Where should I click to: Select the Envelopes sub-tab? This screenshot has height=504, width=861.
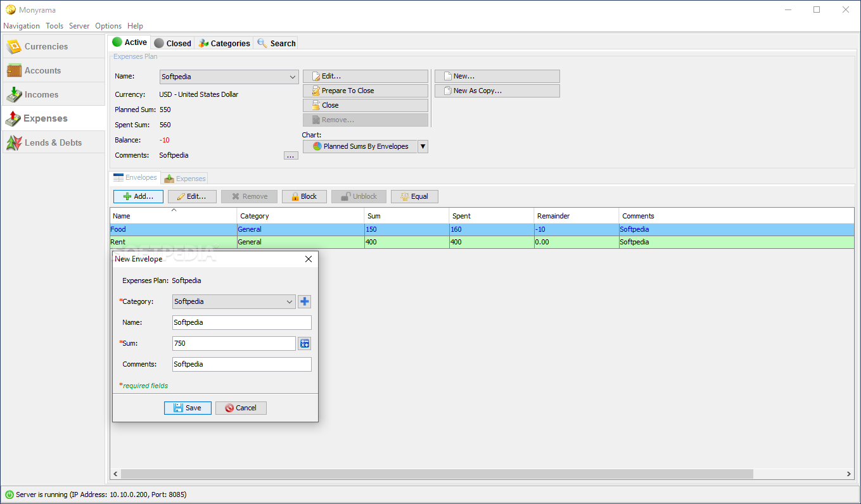(135, 178)
